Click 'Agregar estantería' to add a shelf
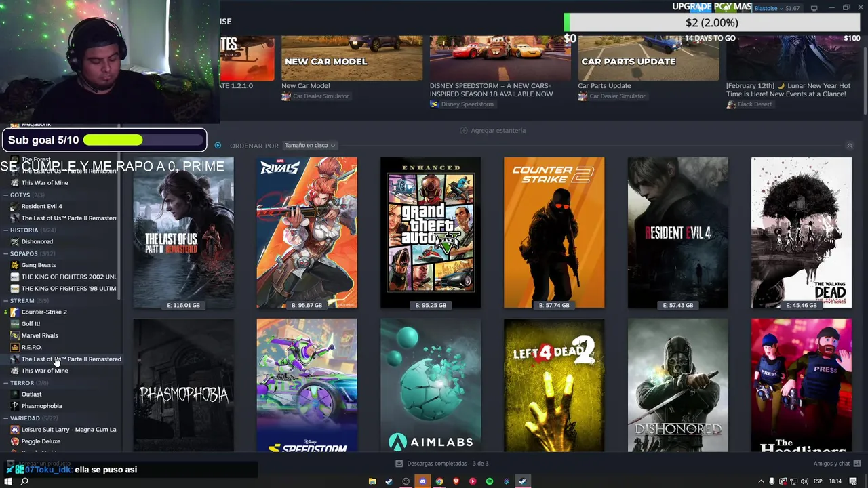Screen dimensions: 868x488 tap(493, 130)
